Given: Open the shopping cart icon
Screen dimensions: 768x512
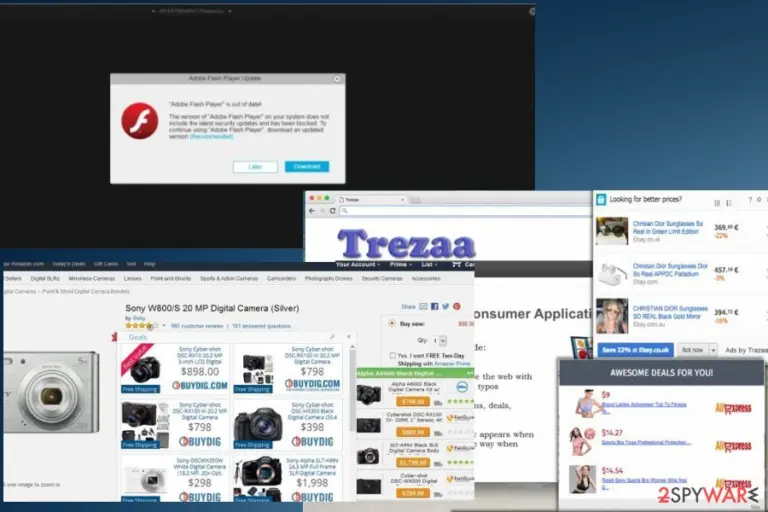Looking at the screenshot, I should (456, 265).
